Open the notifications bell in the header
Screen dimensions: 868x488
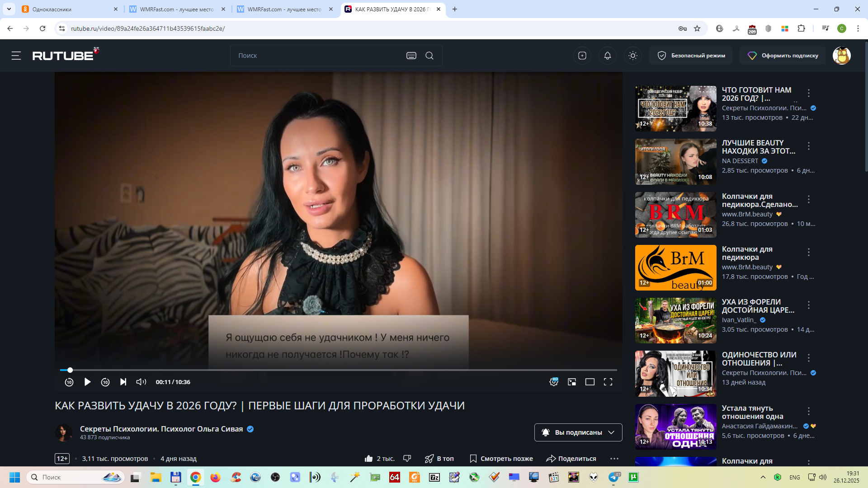(608, 56)
